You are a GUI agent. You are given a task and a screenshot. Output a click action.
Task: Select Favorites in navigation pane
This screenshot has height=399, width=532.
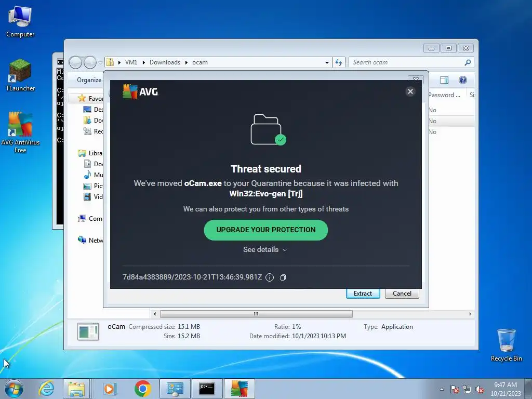click(x=90, y=98)
